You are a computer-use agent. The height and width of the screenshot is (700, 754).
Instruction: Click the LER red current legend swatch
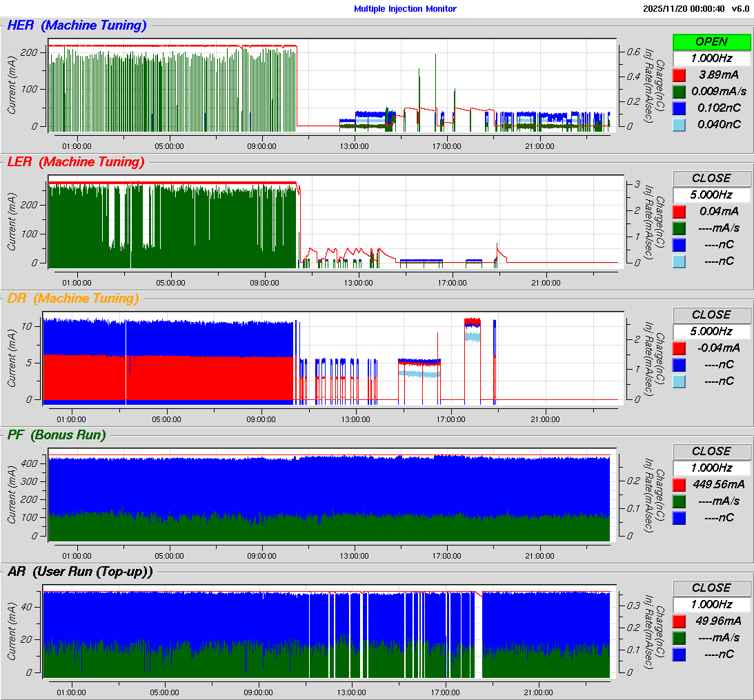pyautogui.click(x=679, y=211)
